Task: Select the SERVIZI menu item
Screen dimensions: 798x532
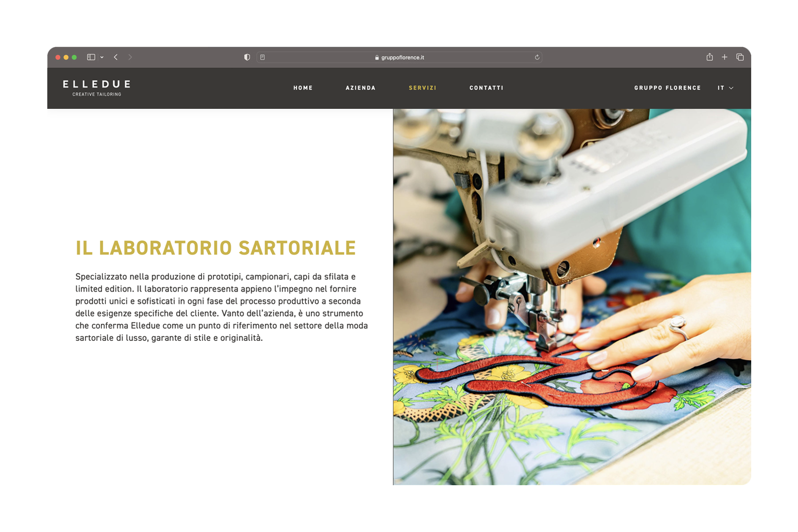Action: point(423,88)
